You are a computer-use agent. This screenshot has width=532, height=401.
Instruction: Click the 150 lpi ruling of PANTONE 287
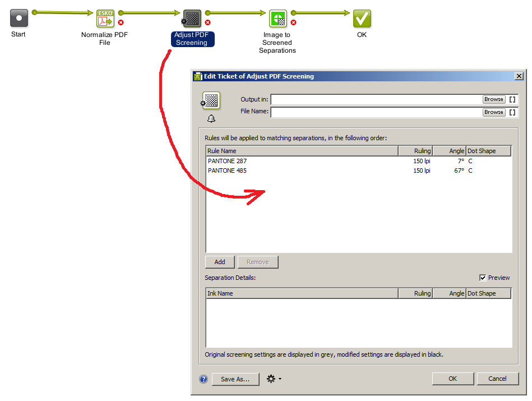coord(422,161)
